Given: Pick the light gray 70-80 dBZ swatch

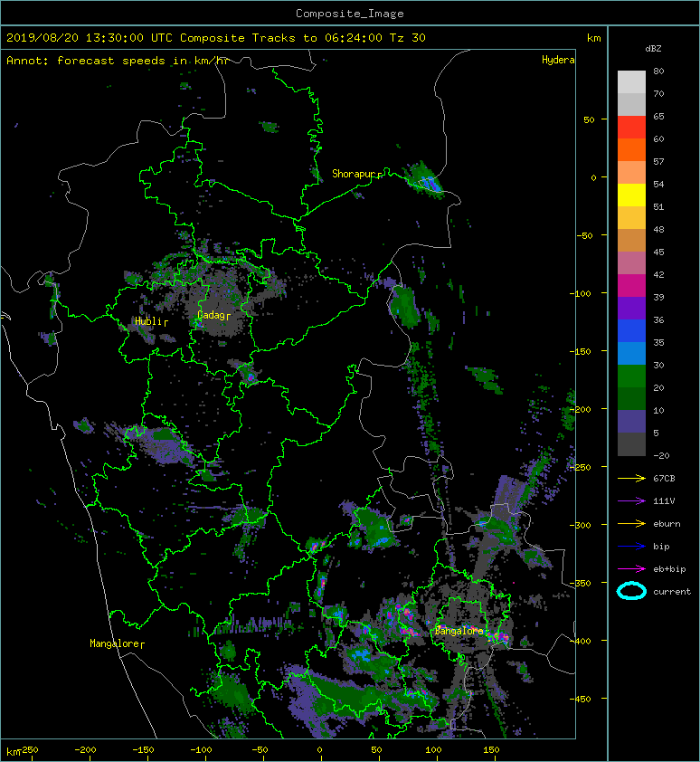Looking at the screenshot, I should [631, 81].
